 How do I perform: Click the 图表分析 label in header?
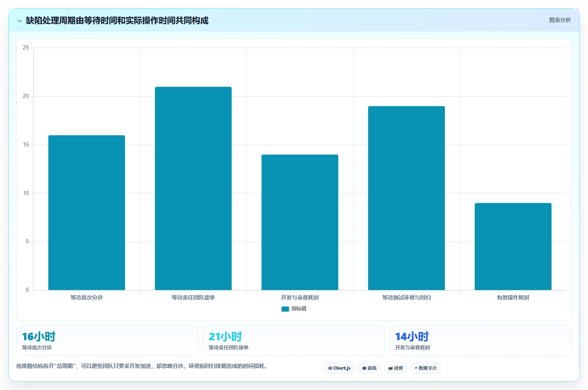point(560,20)
